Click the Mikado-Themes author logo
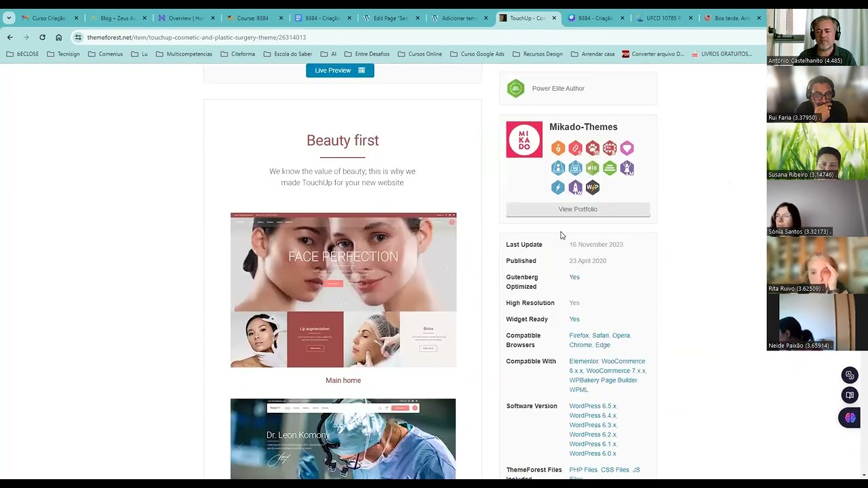Screen dimensions: 868x488 [x=524, y=140]
